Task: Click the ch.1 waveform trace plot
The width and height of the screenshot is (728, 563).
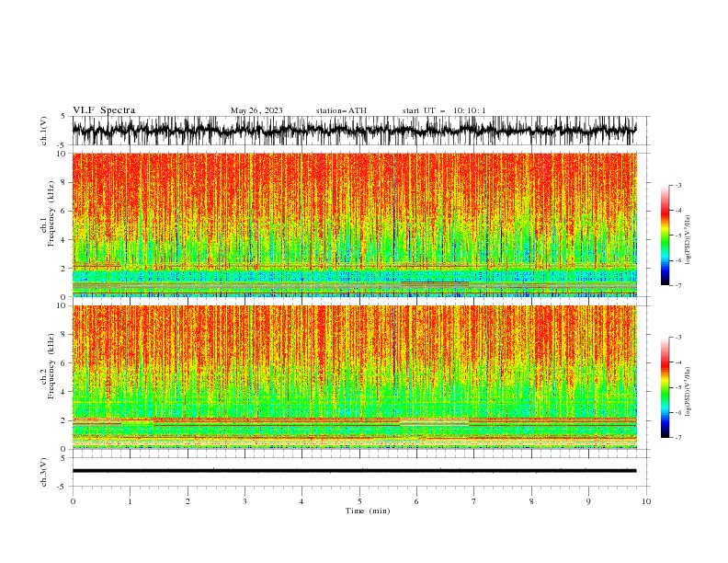Action: [354, 131]
